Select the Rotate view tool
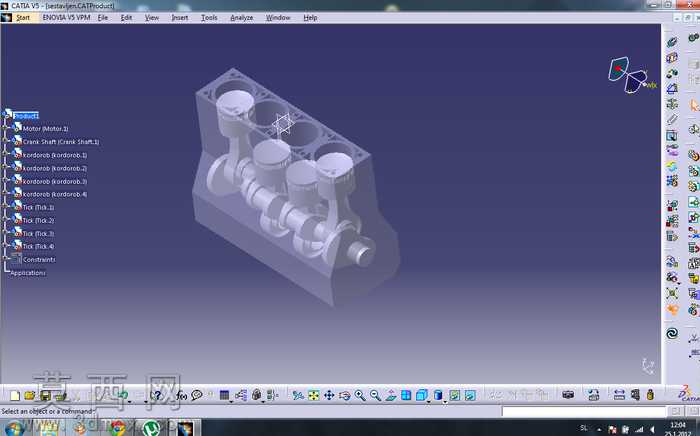 click(344, 395)
